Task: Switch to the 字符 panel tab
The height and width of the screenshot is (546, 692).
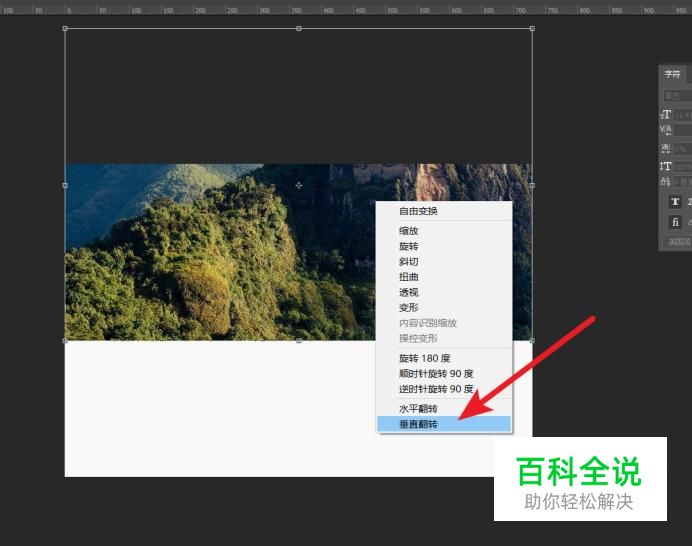Action: click(x=672, y=74)
